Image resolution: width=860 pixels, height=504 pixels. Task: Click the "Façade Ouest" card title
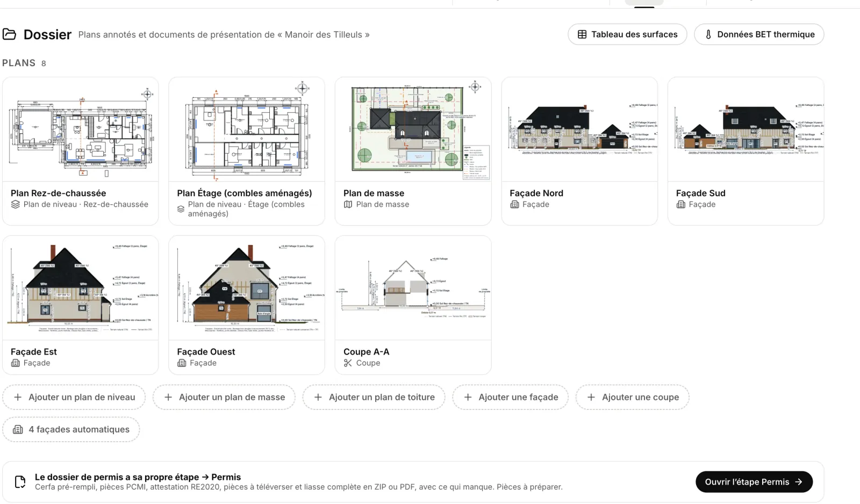tap(206, 351)
